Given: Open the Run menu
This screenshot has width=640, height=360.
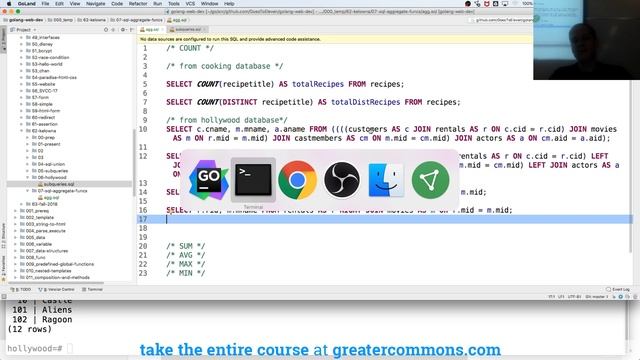Looking at the screenshot, I should (x=158, y=3).
